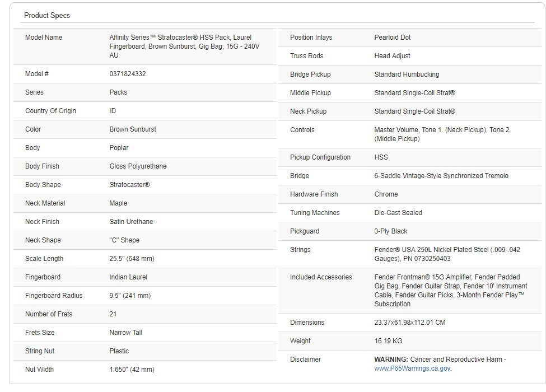This screenshot has height=392, width=546.
Task: Click the Pickup Configuration HSS value
Action: [381, 157]
